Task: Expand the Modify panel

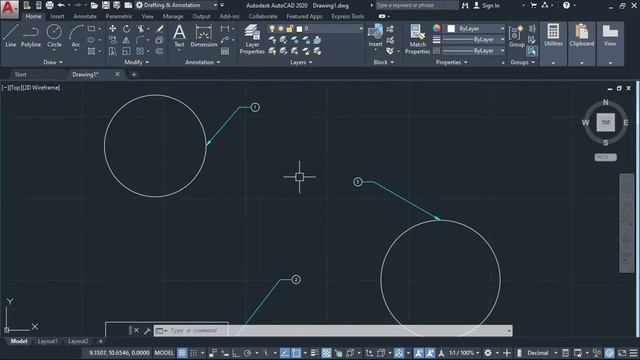Action: click(x=136, y=62)
